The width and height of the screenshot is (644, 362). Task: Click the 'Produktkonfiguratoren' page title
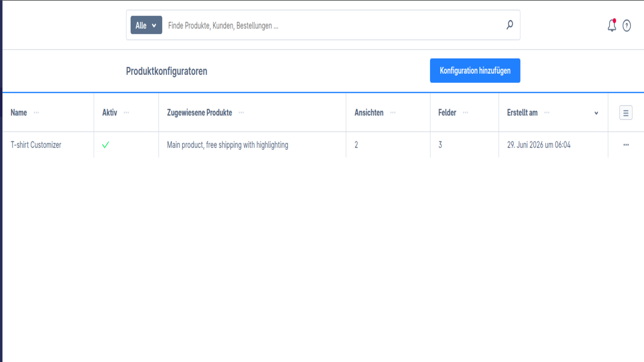click(166, 71)
